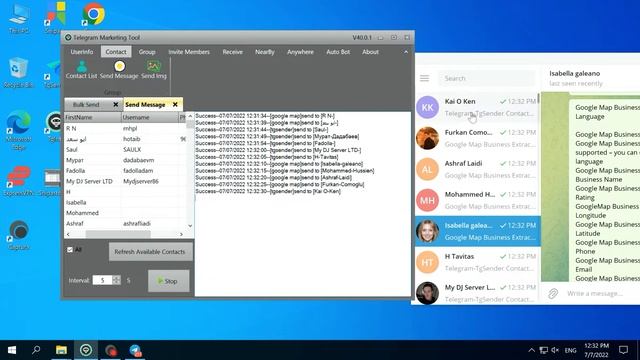Screen dimensions: 640x360
Task: Open the taskbar clock showing 12:32 PM
Action: coord(596,350)
